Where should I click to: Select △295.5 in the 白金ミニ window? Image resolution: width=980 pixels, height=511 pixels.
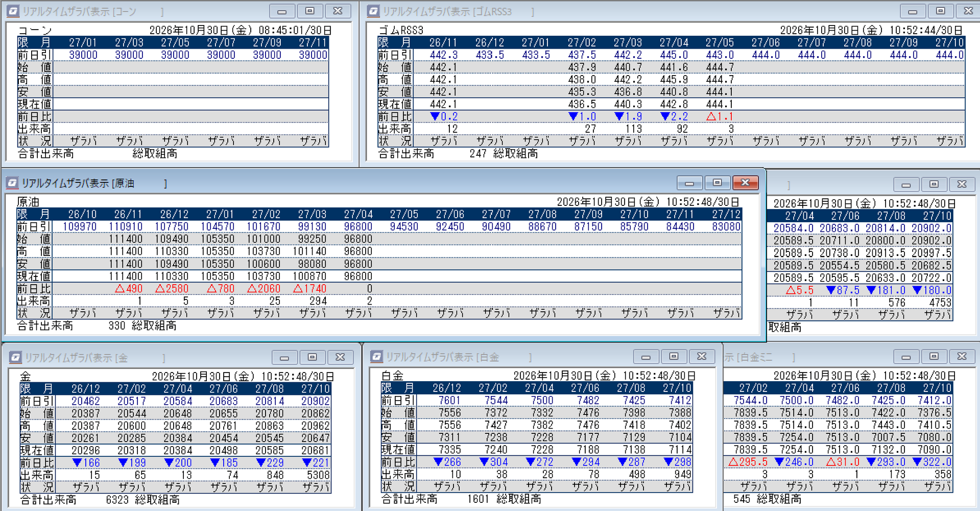748,462
